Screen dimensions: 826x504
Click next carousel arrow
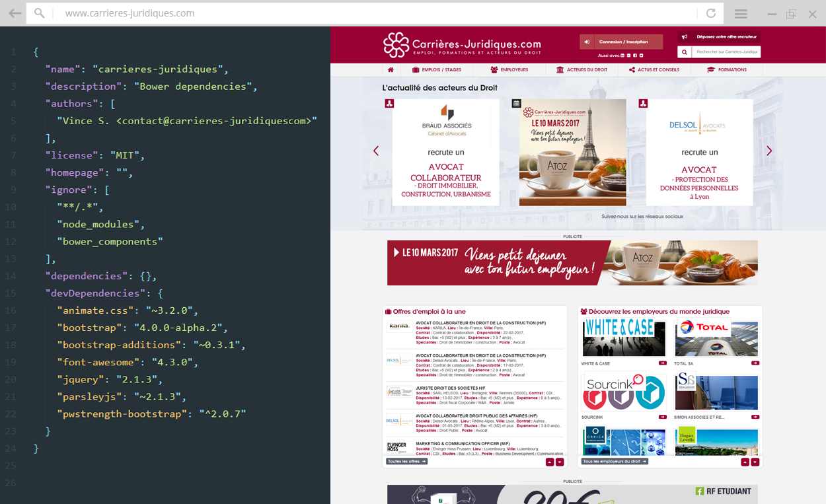[769, 151]
